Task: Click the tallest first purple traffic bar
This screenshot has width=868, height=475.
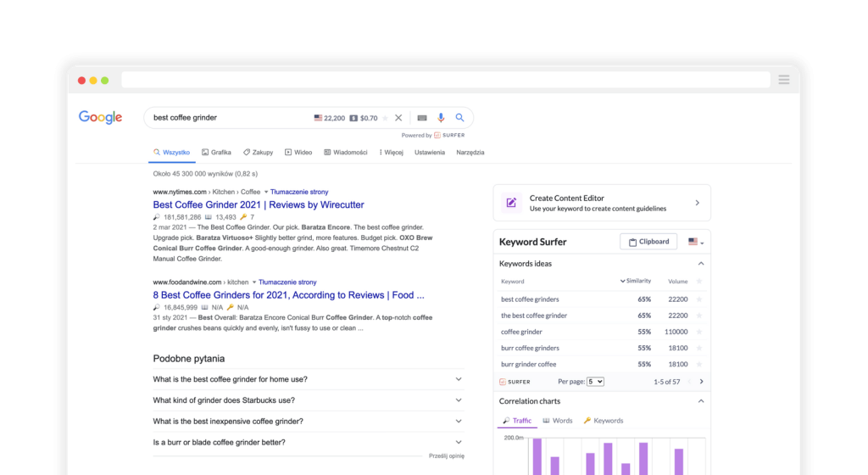Action: pos(537,456)
